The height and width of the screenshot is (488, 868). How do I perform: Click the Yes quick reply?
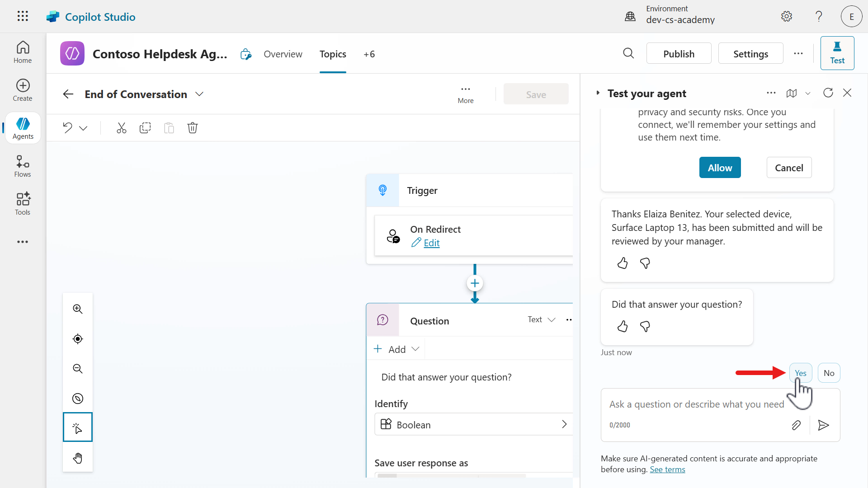click(800, 373)
